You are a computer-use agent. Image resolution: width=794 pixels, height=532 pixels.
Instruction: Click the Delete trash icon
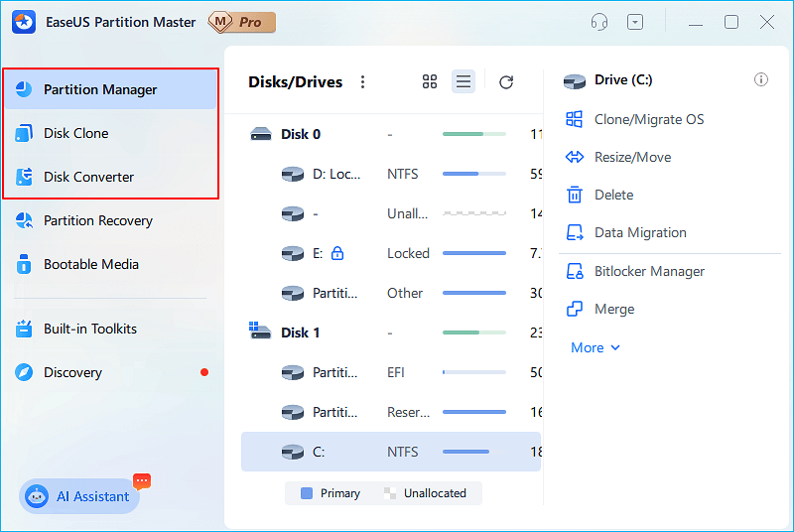(x=575, y=195)
